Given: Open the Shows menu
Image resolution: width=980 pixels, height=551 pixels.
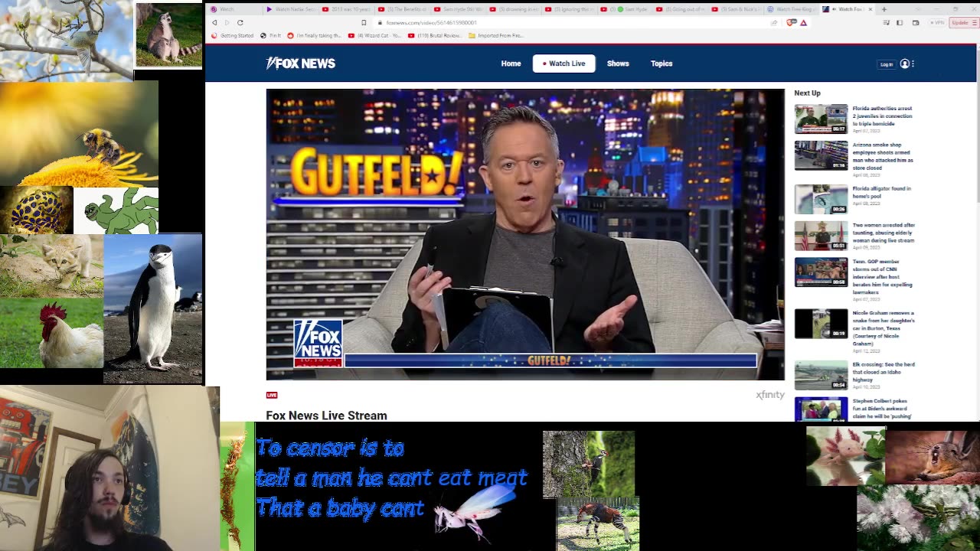Looking at the screenshot, I should point(618,64).
